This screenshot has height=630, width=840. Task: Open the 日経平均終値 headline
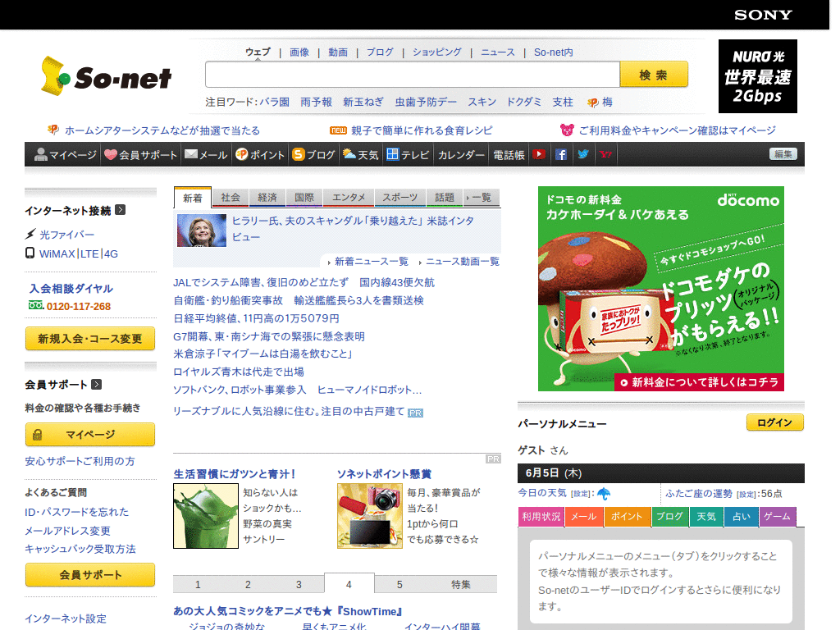(x=256, y=318)
